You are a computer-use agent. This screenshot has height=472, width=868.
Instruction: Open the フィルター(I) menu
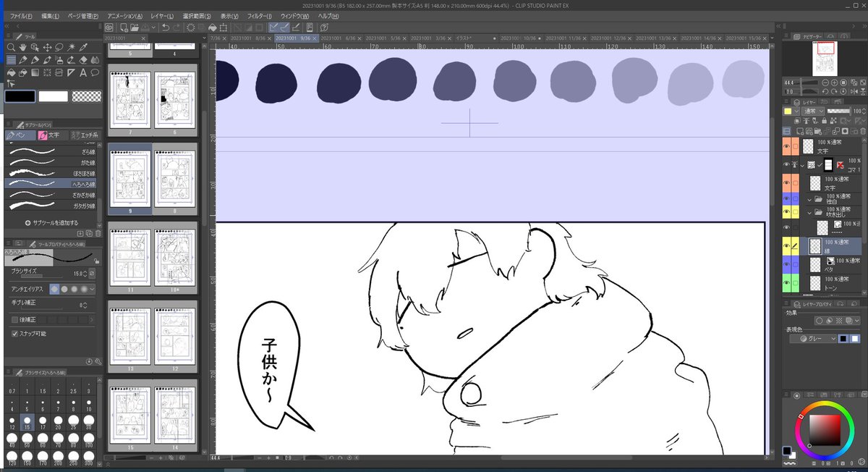[x=260, y=15]
